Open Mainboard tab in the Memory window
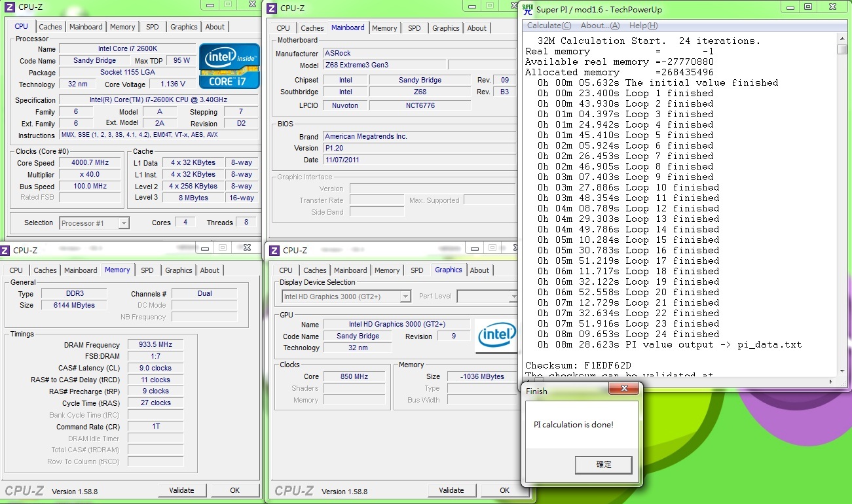852x504 pixels. pyautogui.click(x=81, y=270)
